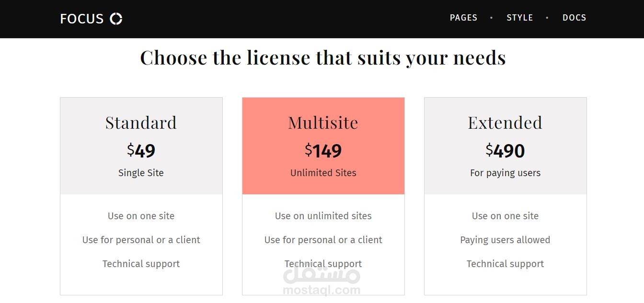
Task: Go to the DOCS navigation item
Action: pyautogui.click(x=574, y=18)
